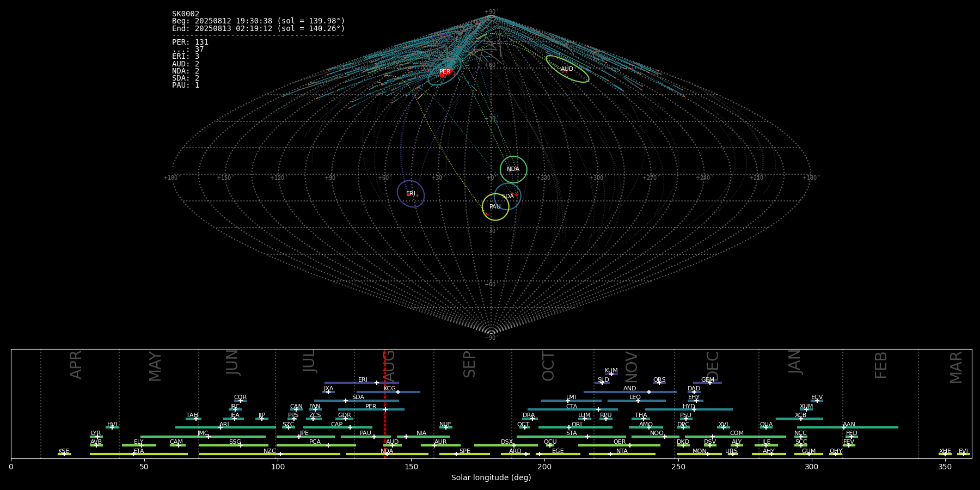Click the 'ERI: 3' count in legend

(186, 57)
